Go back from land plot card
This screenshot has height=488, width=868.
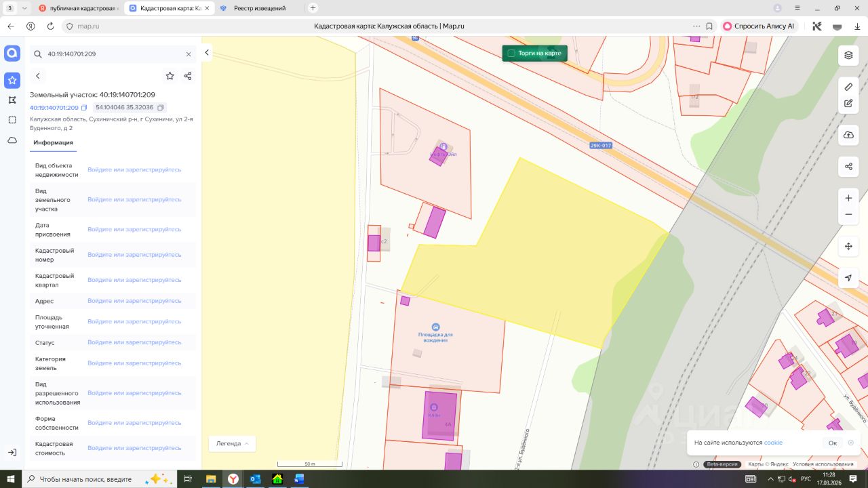[x=38, y=76]
